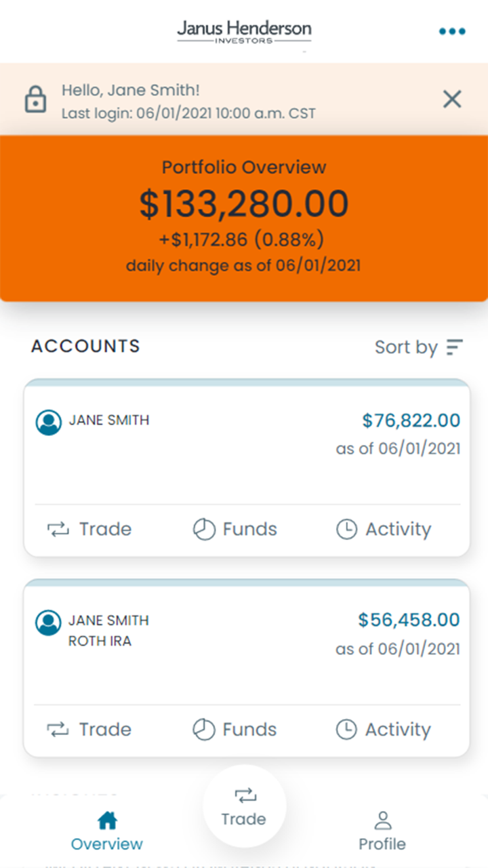Image resolution: width=488 pixels, height=868 pixels.
Task: Select the Overview tab in bottom navigation
Action: pos(107,831)
